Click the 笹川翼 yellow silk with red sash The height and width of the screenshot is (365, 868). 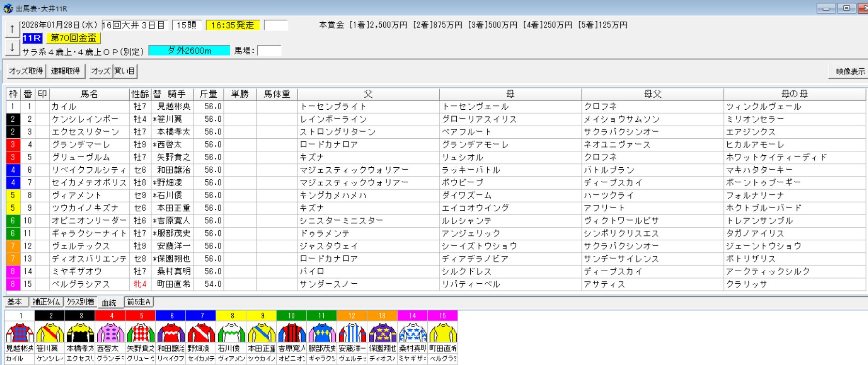tap(50, 333)
